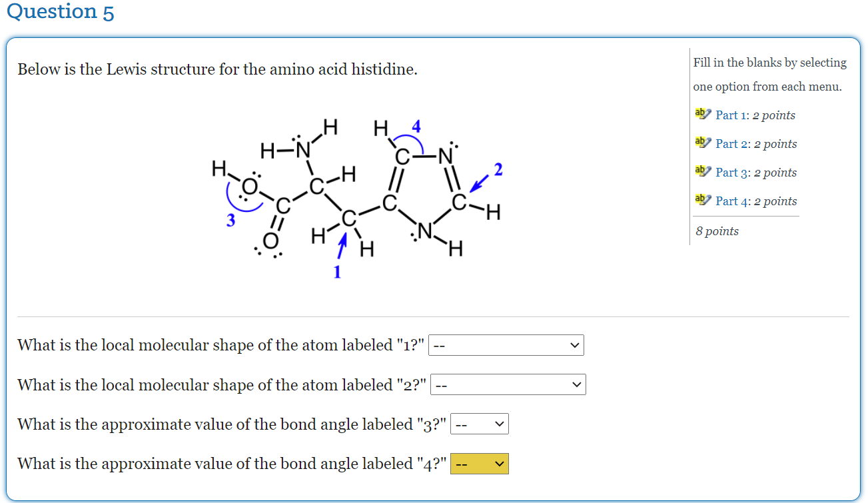Click the ab edit icon beside Part 1
The height and width of the screenshot is (503, 868).
coord(702,113)
